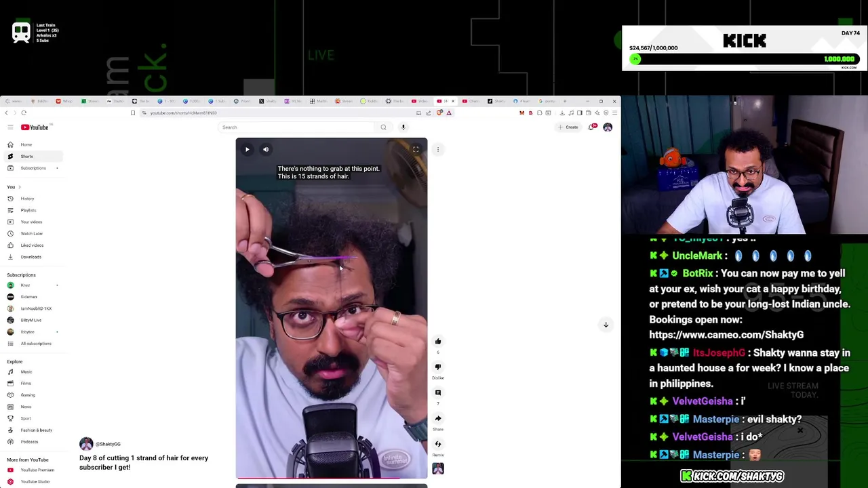Enter fullscreen on the Shorts player

[416, 150]
